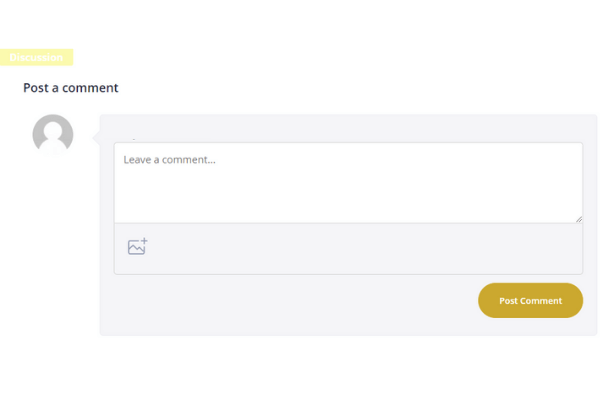
Task: Open the Discussion tab
Action: tap(36, 57)
